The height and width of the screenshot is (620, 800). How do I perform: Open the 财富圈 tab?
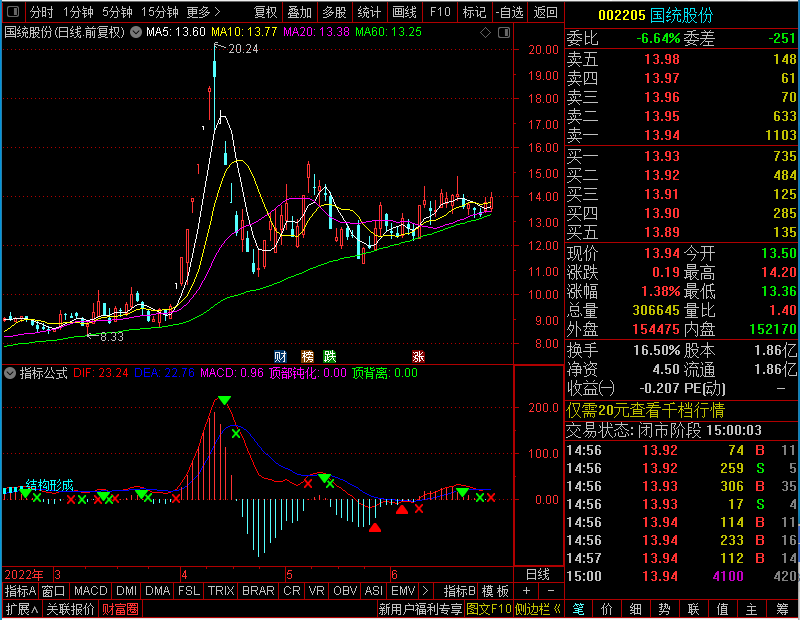point(120,609)
